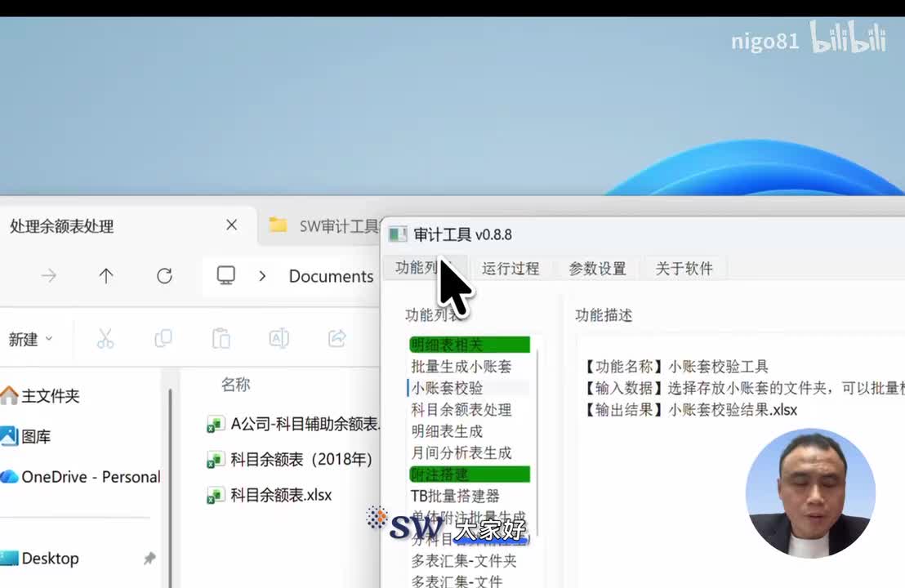This screenshot has height=588, width=905.
Task: Open 图库 in the navigation pane
Action: [26, 436]
